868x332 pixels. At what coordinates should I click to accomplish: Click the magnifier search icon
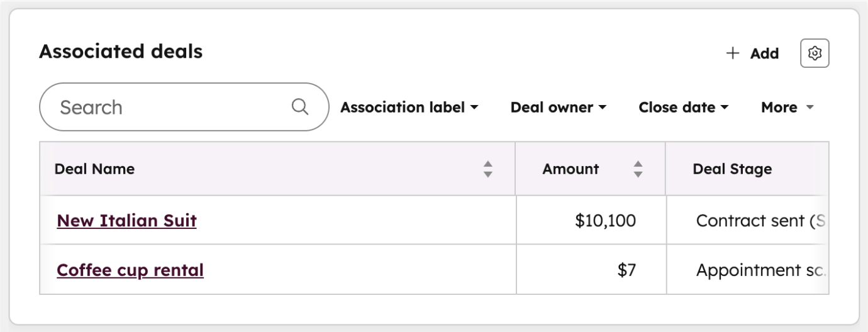click(300, 107)
